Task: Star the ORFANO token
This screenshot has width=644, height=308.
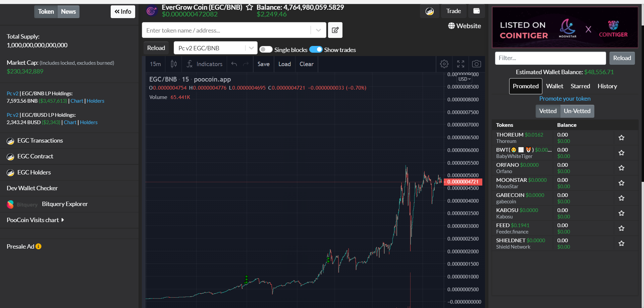Action: (622, 168)
